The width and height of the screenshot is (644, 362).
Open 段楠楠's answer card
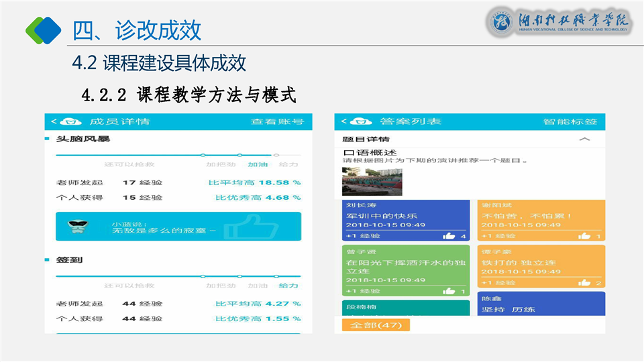point(405,307)
